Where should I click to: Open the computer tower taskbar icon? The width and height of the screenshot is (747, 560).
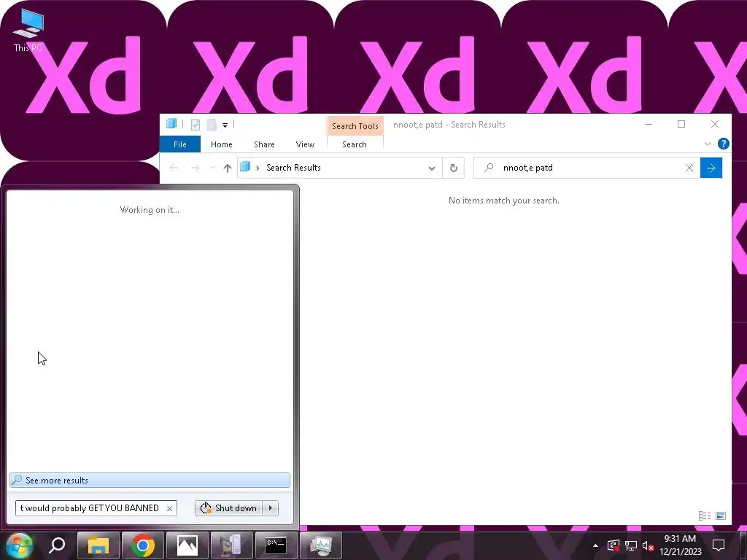[231, 545]
